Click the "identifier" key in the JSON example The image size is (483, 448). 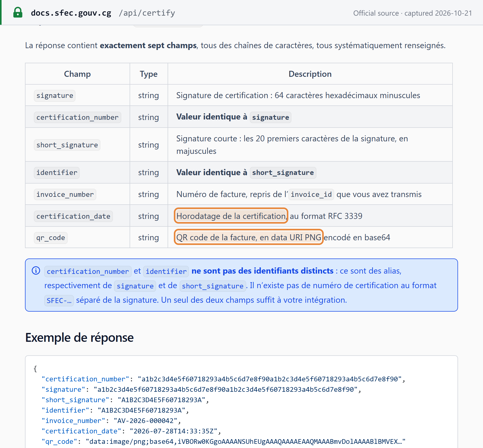point(65,410)
